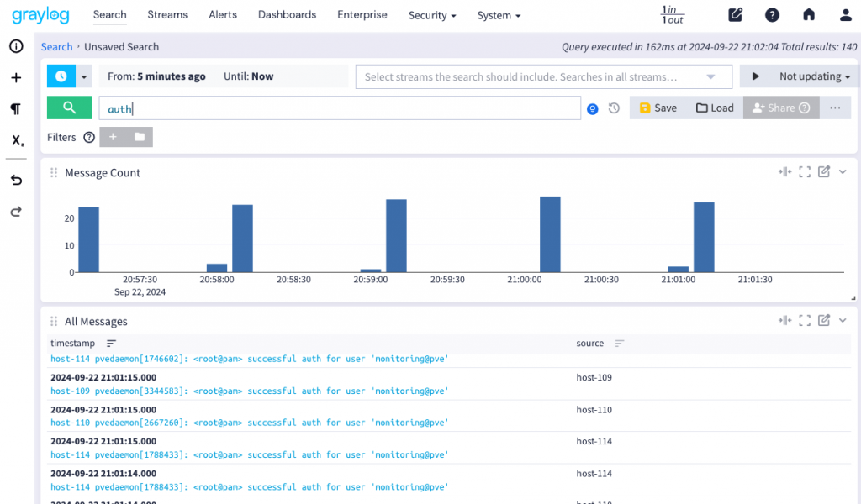Open the sidebar description info icon
Image resolution: width=861 pixels, height=504 pixels.
coord(17,46)
